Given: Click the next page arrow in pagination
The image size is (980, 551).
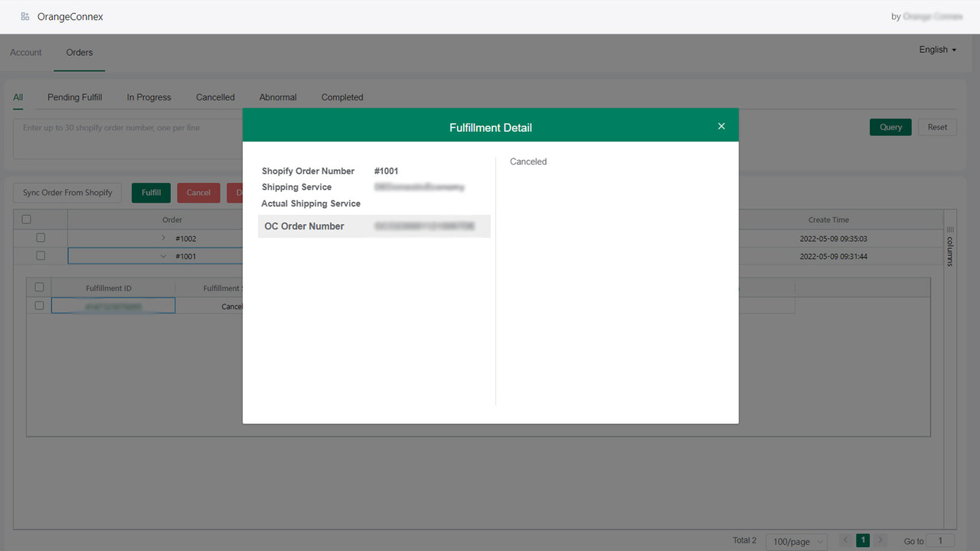Looking at the screenshot, I should [x=880, y=540].
